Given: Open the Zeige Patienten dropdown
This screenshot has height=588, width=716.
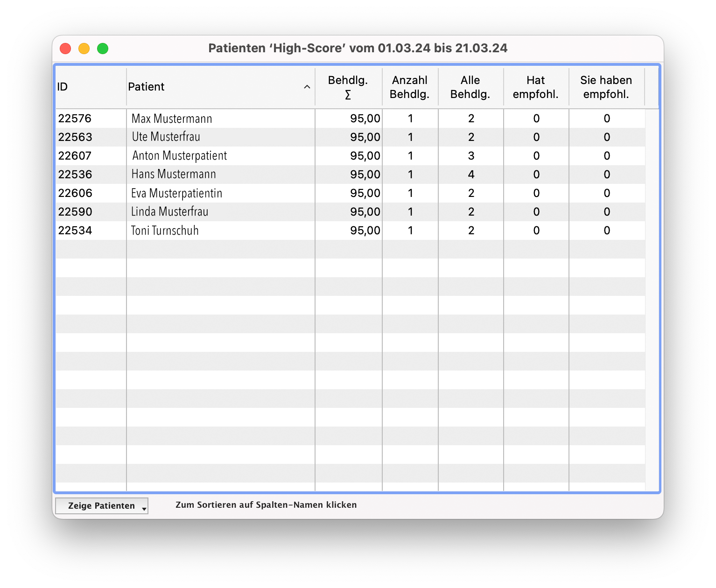Looking at the screenshot, I should point(102,506).
